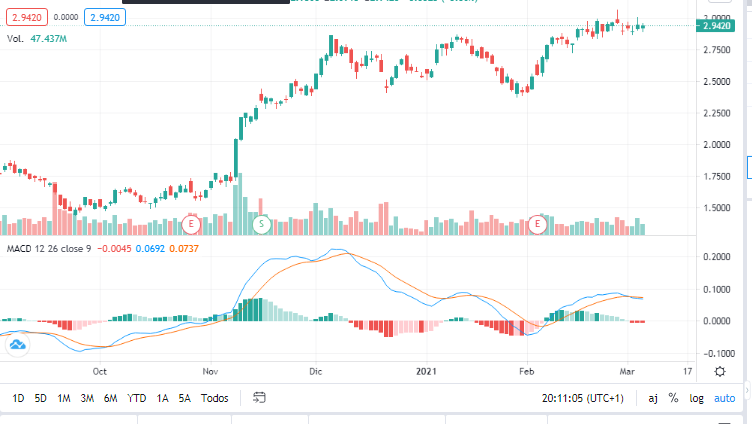Click the Oct label on time axis
The height and width of the screenshot is (424, 752).
[x=99, y=371]
